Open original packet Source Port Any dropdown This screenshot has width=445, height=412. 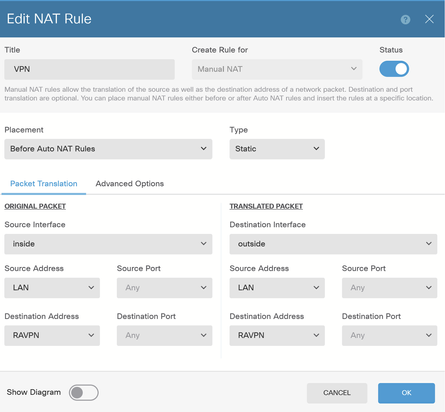(164, 288)
